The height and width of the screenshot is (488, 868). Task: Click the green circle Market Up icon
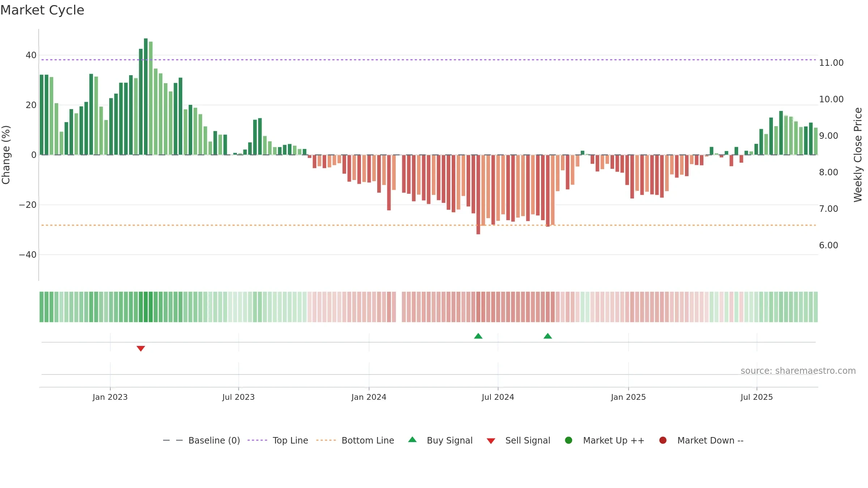point(569,440)
